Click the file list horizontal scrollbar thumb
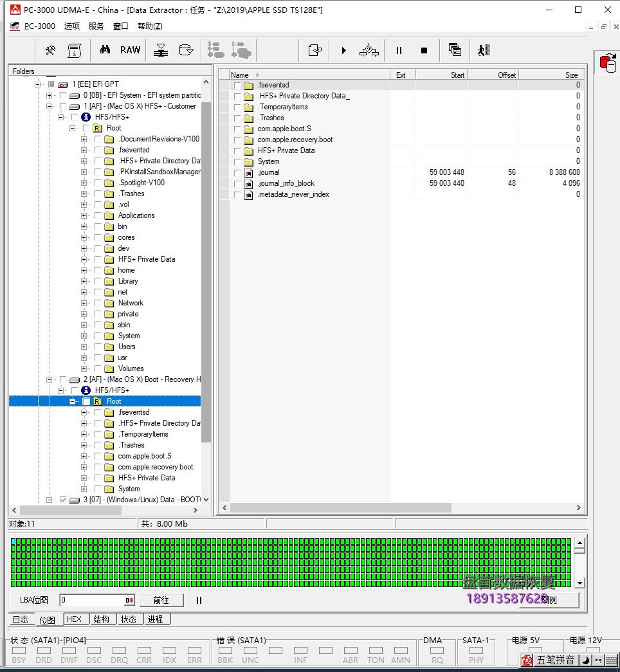The height and width of the screenshot is (672, 620). point(340,507)
